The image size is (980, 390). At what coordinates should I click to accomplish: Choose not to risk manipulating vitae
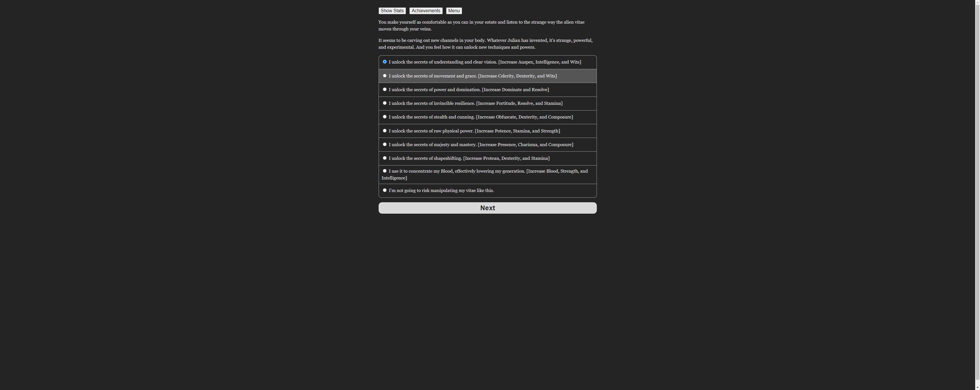[x=487, y=191]
